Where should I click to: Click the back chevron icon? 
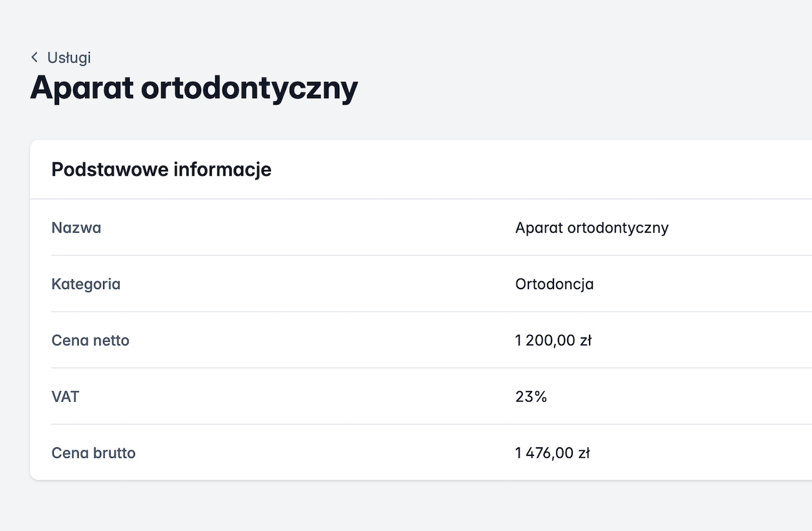coord(34,57)
